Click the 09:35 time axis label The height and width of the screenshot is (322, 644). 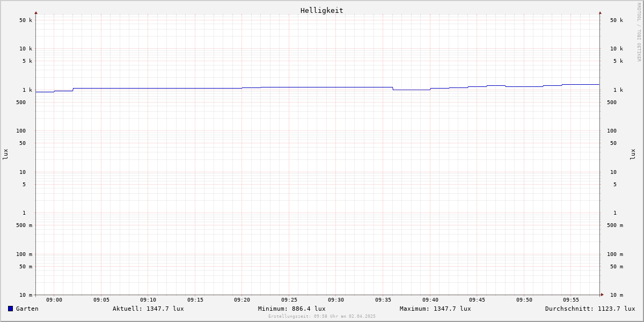click(x=383, y=300)
